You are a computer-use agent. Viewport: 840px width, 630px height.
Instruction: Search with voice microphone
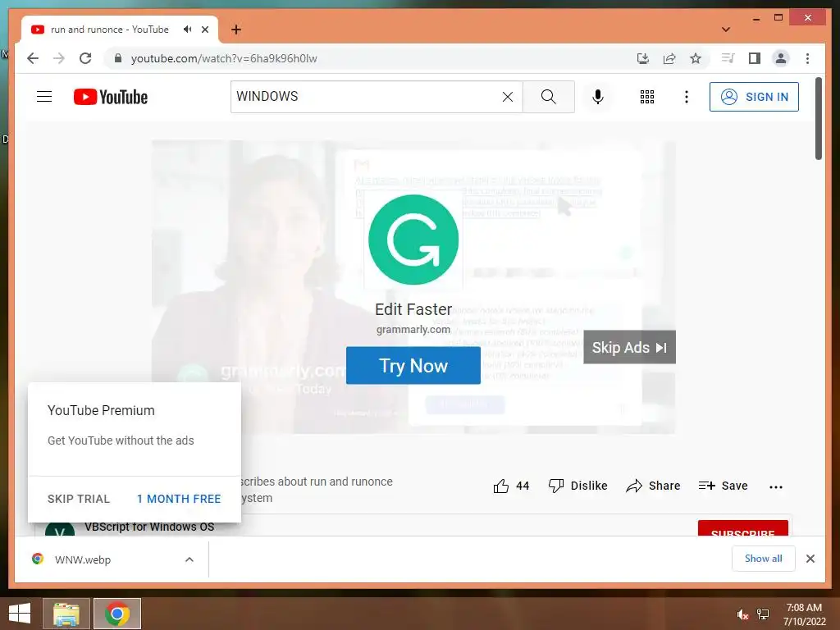pyautogui.click(x=598, y=97)
